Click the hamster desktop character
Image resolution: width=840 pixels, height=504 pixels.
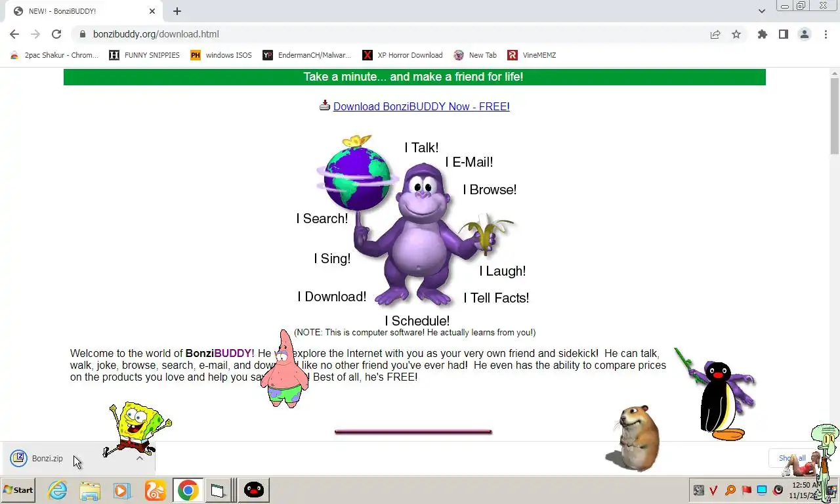click(x=632, y=438)
